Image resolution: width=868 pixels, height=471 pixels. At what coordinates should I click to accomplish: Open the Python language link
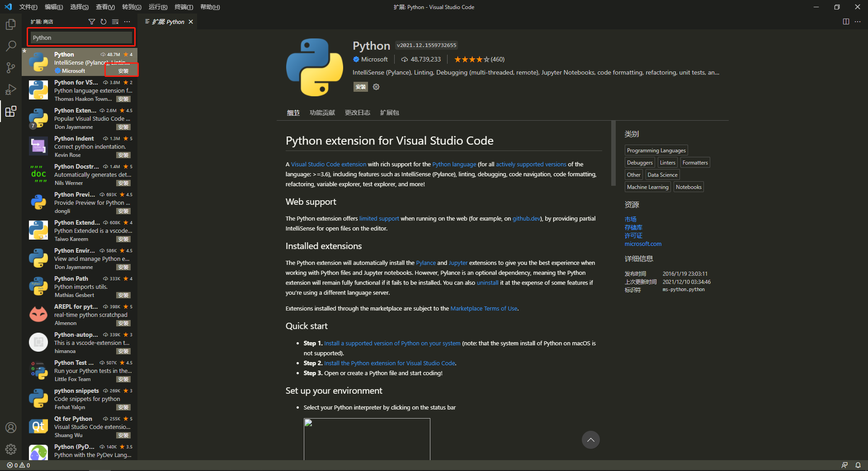(454, 164)
